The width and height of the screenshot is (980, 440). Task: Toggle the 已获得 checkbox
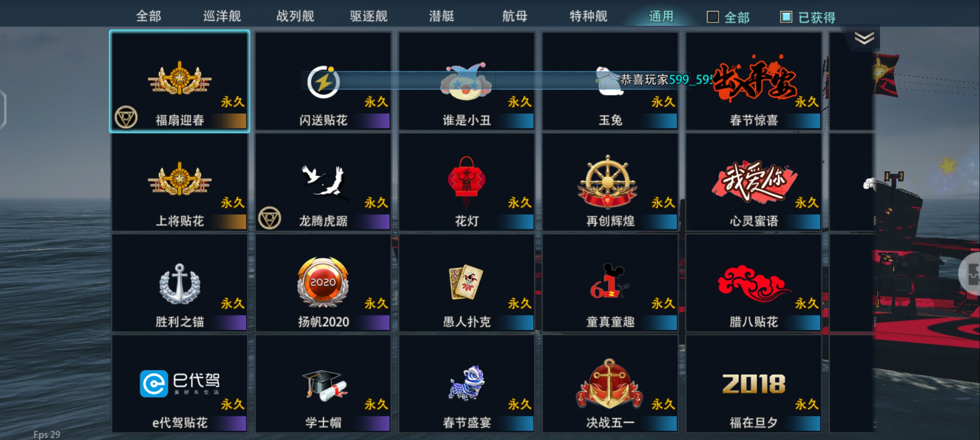[x=786, y=17]
